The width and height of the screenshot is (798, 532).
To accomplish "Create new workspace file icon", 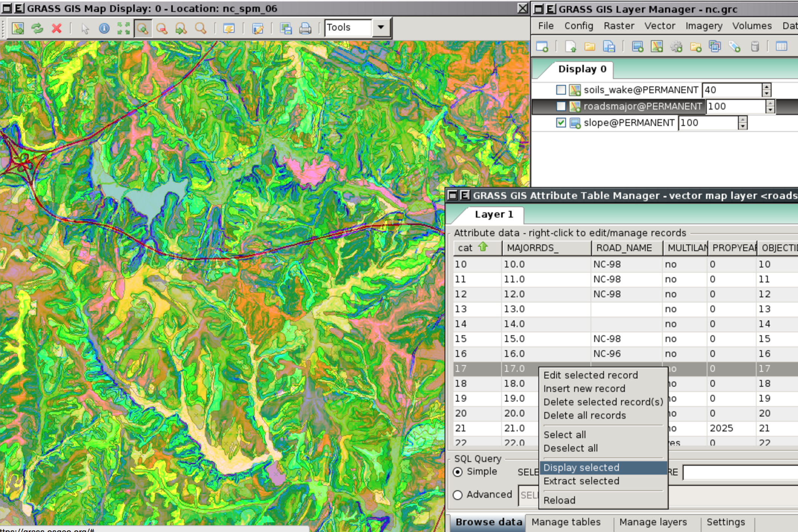I will pos(570,47).
